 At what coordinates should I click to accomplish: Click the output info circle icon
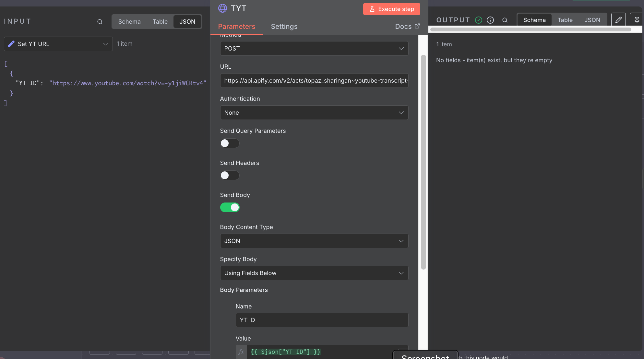click(x=490, y=20)
